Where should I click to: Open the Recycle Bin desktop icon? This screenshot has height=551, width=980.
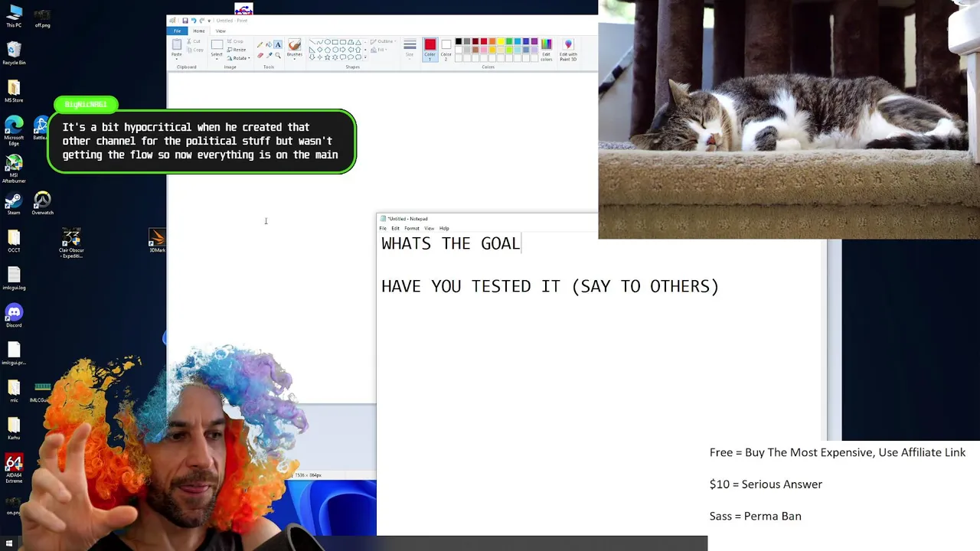click(14, 54)
